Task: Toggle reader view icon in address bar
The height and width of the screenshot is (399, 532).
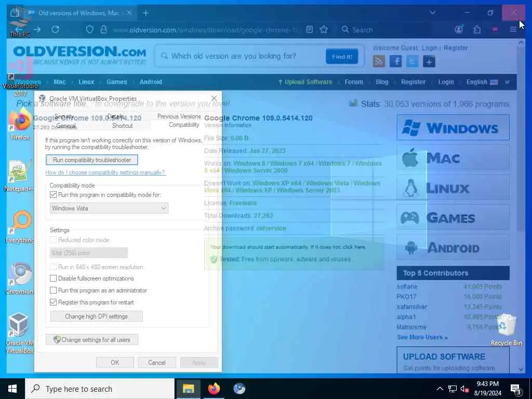Action: (x=310, y=30)
